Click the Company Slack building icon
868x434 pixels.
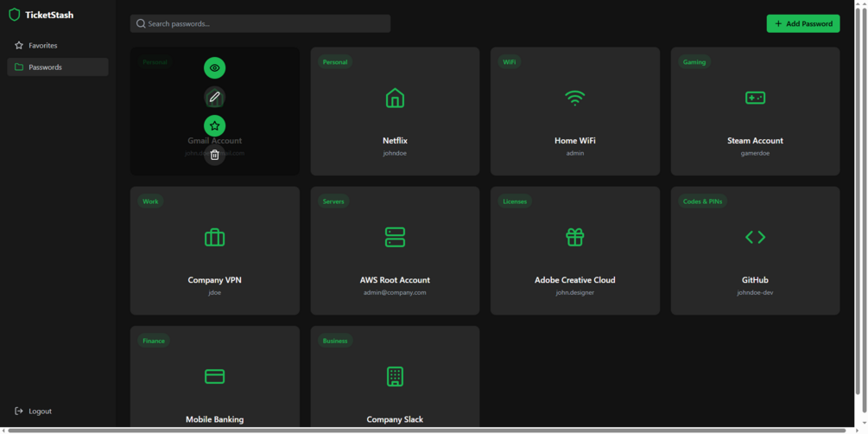coord(395,376)
